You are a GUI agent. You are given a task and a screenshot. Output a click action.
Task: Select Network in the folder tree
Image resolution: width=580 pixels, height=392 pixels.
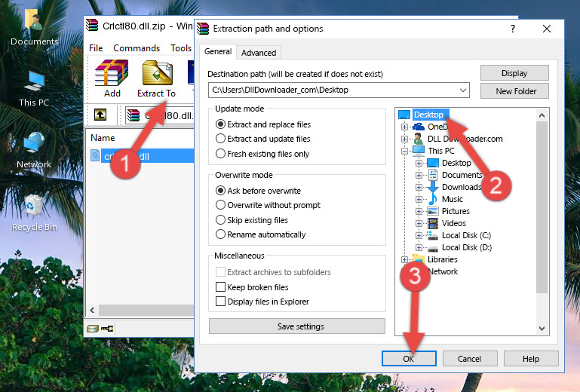click(x=443, y=271)
